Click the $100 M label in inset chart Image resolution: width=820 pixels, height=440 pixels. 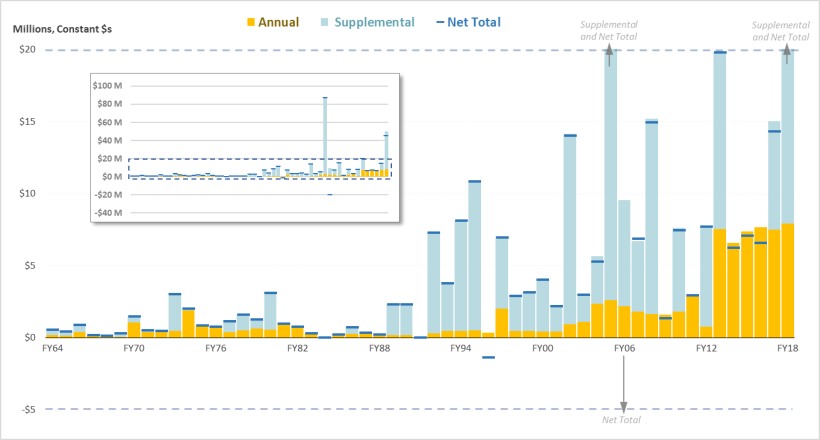[107, 87]
